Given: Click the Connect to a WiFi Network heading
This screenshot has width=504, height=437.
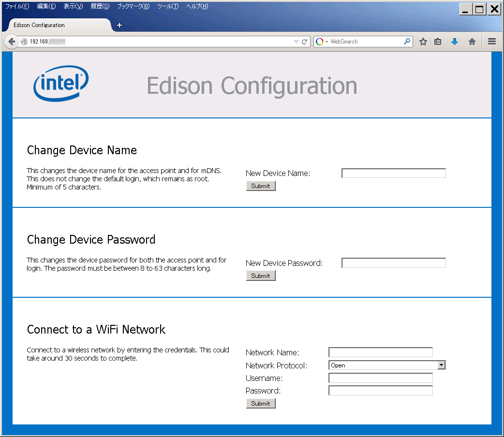Looking at the screenshot, I should tap(96, 329).
